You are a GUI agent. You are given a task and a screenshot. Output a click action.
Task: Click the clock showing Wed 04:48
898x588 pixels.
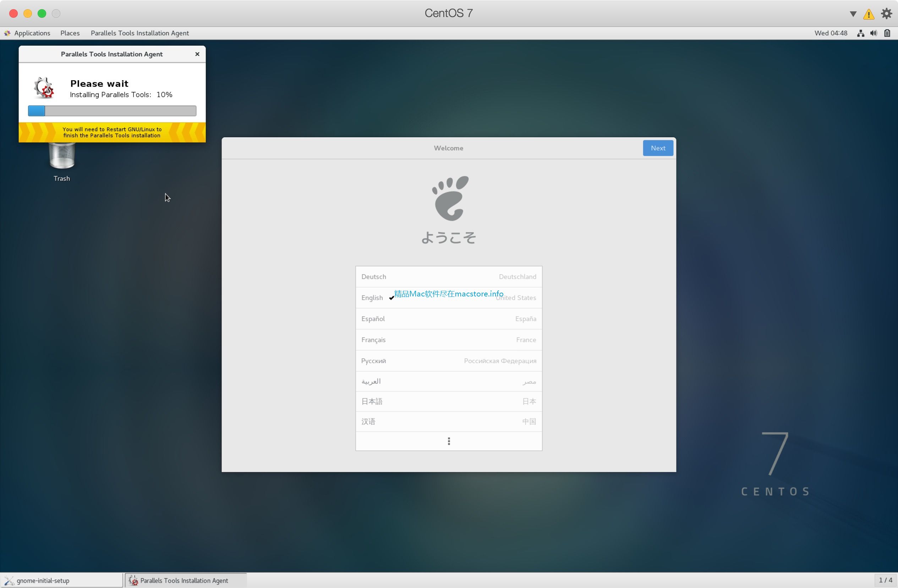click(831, 33)
